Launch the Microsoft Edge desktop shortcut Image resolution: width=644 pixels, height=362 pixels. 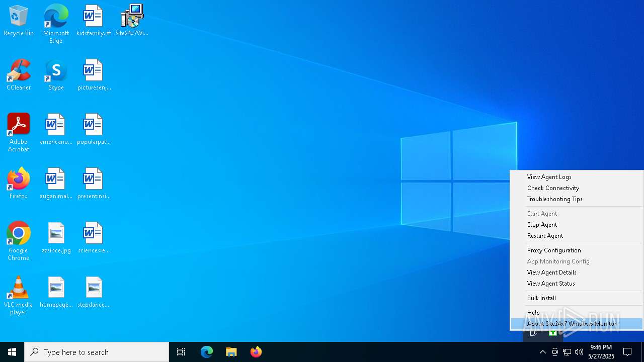(56, 24)
